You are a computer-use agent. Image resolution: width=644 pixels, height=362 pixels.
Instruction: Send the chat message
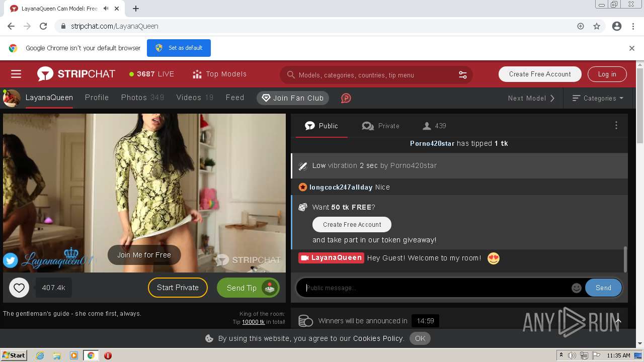[x=603, y=288]
